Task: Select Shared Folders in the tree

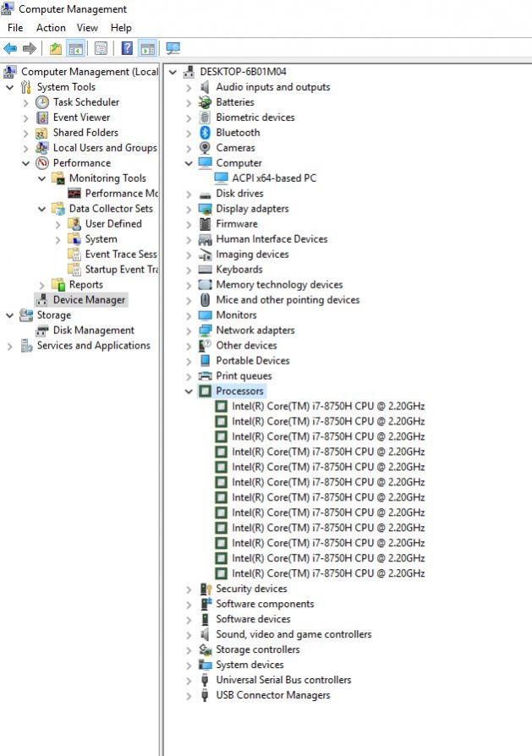Action: click(85, 133)
